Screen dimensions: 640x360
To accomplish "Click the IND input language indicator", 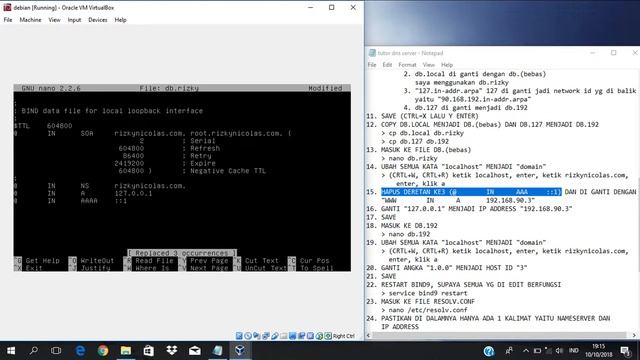I will click(x=573, y=351).
